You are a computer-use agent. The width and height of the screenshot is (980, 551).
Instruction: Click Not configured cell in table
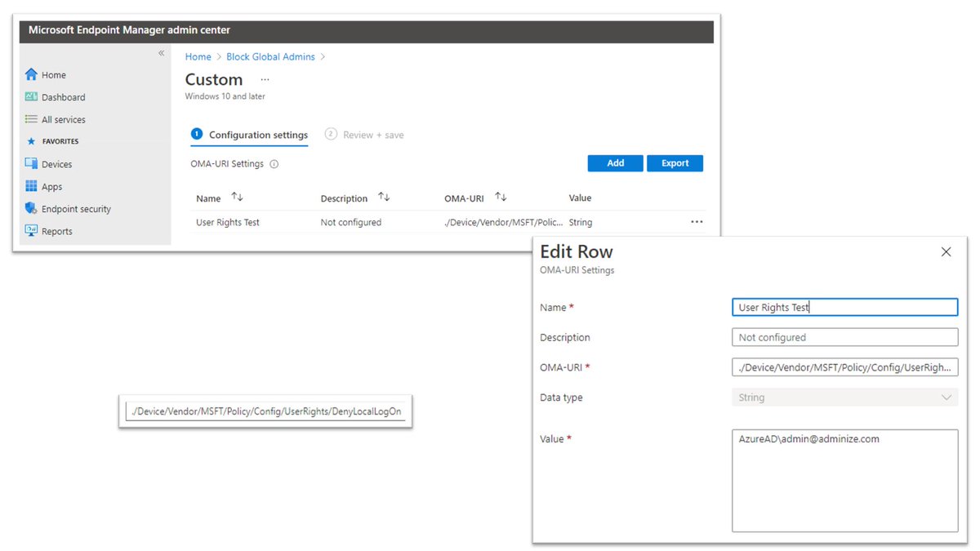pyautogui.click(x=351, y=222)
